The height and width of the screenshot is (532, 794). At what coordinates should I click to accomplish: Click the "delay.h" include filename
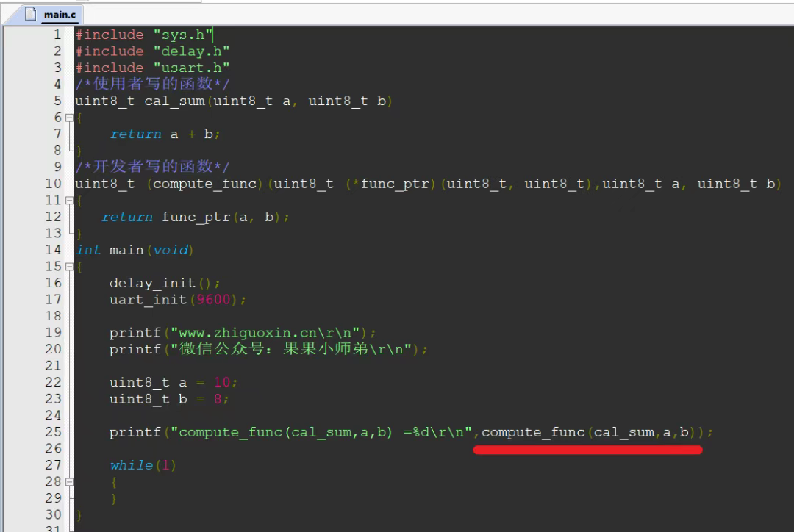click(191, 51)
